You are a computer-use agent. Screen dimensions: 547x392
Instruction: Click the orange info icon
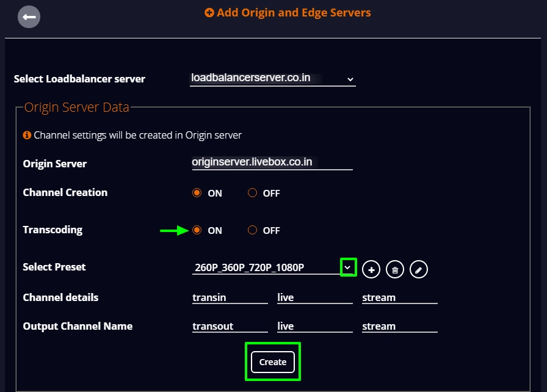tap(27, 135)
